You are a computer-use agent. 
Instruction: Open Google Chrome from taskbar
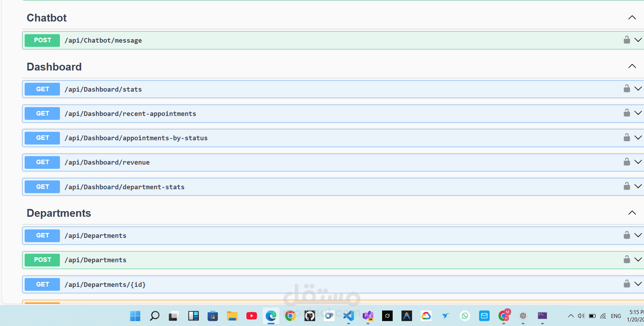coord(290,316)
